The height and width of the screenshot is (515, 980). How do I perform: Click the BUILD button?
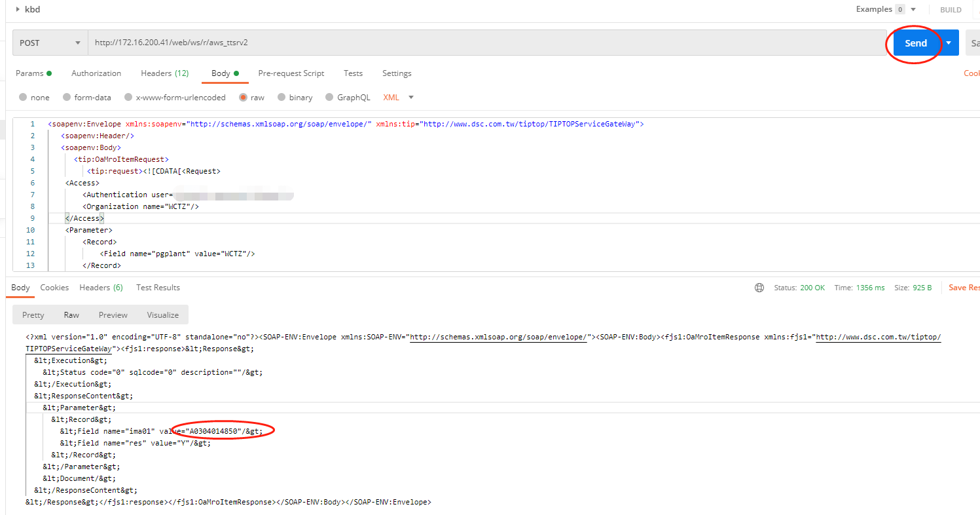click(x=951, y=10)
